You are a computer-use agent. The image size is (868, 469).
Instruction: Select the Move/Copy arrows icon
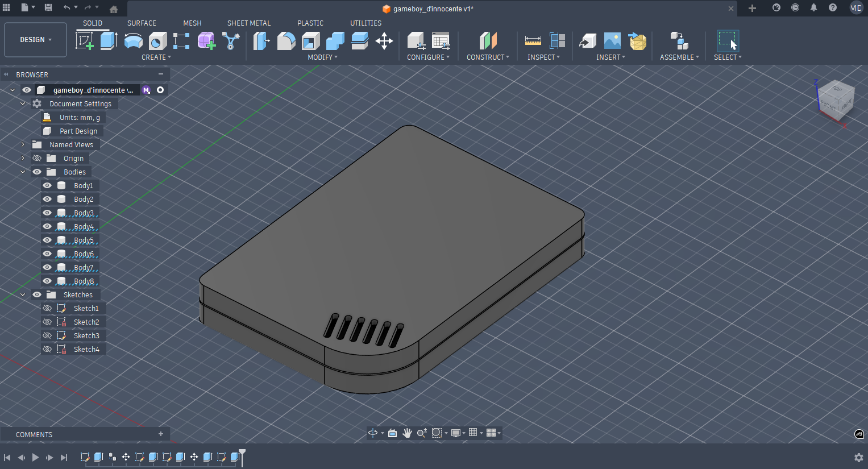tap(384, 41)
